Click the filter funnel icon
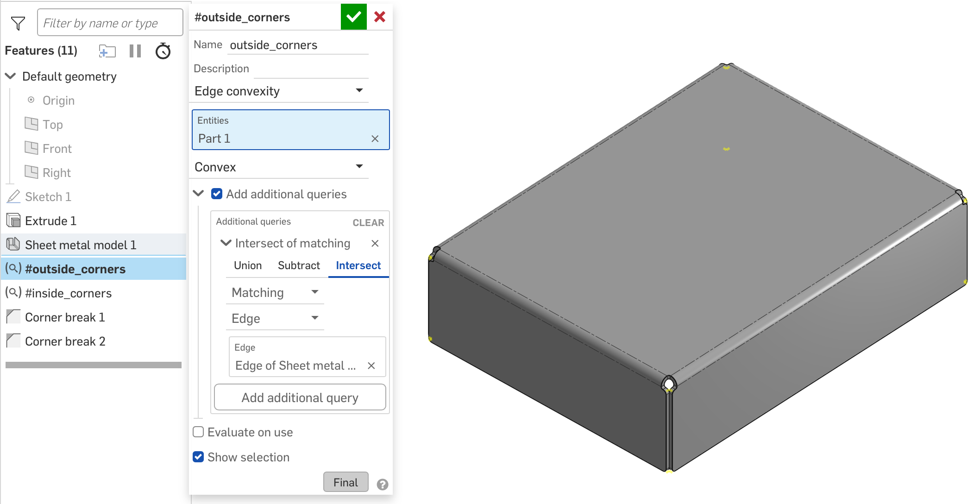Screen dimensions: 980x504 point(18,23)
